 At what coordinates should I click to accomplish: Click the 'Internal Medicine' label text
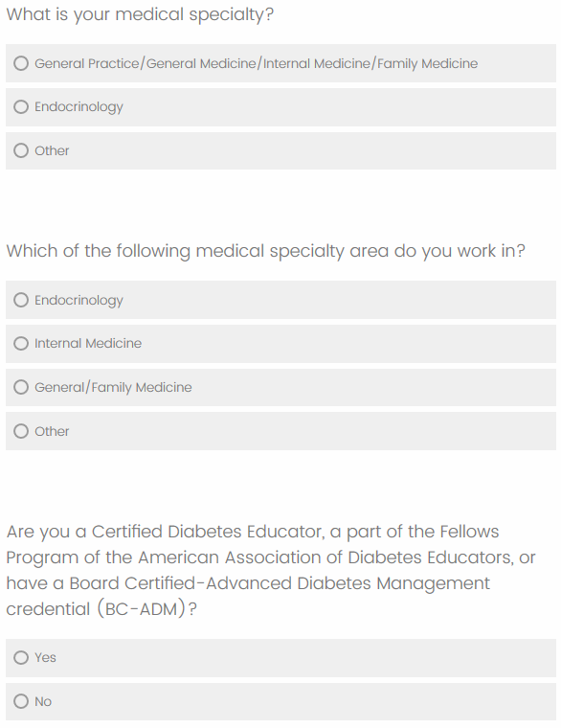[x=88, y=344]
